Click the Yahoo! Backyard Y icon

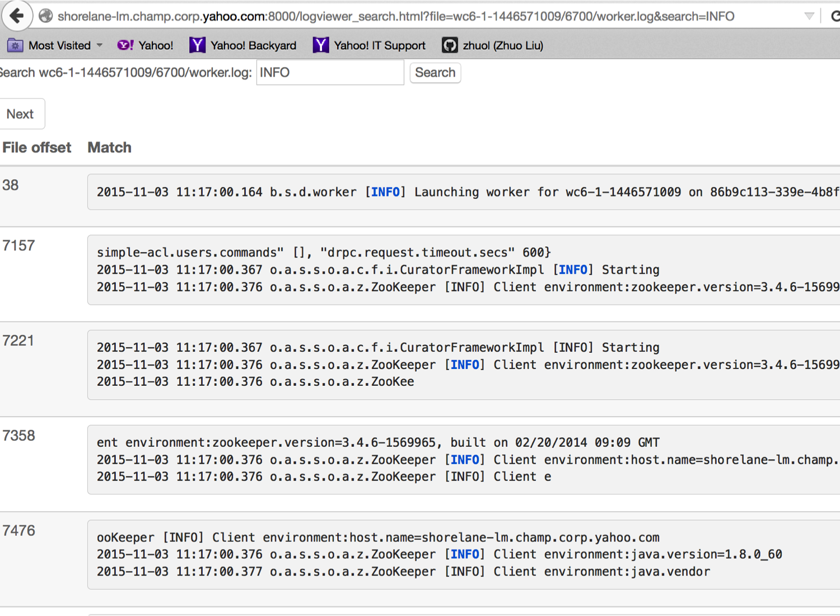[197, 45]
